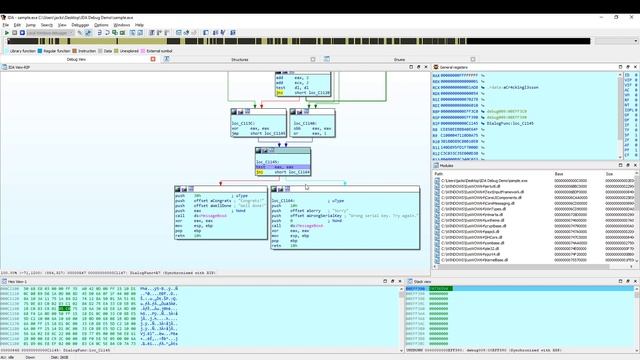Click the highlighted breakpoint toolbar icon
The width and height of the screenshot is (640, 360).
[88, 33]
